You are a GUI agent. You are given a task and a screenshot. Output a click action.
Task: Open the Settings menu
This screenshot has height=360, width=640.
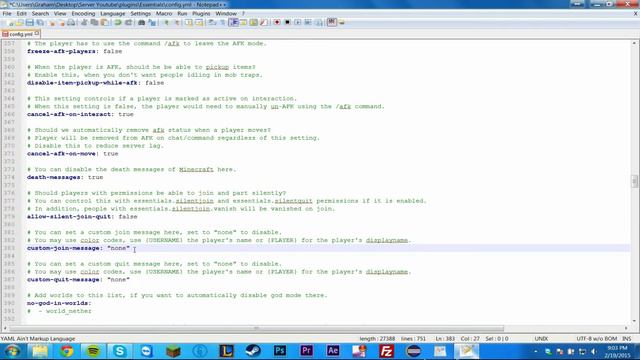(141, 13)
